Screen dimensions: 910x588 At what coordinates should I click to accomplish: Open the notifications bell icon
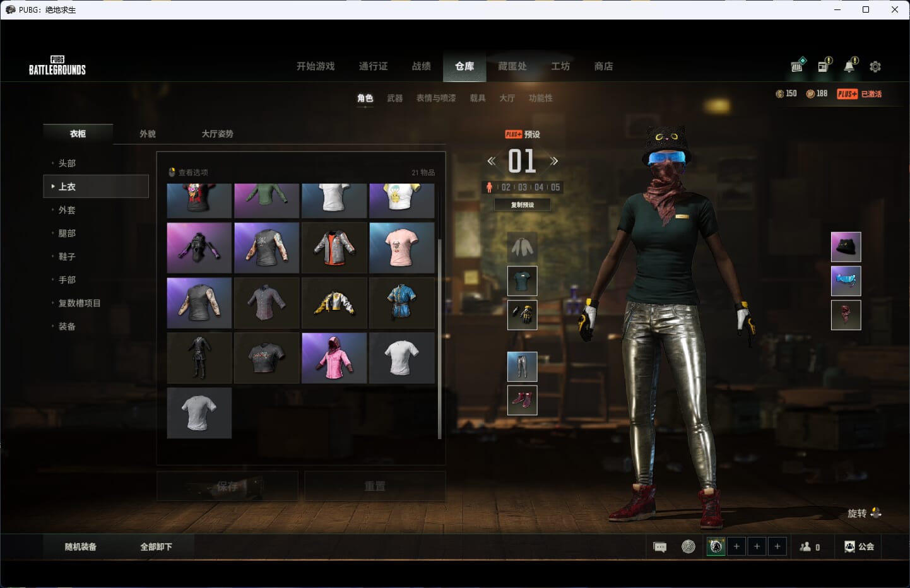(851, 65)
